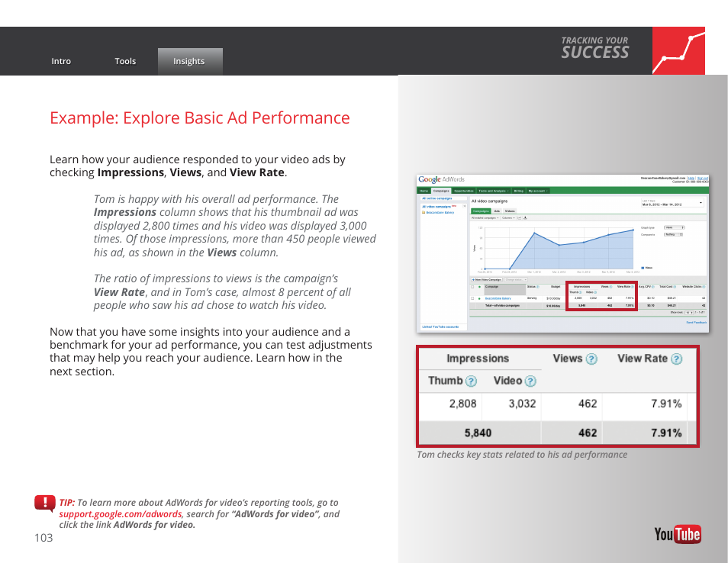
Task: Click the enlarged impressions stats table image
Action: [557, 396]
